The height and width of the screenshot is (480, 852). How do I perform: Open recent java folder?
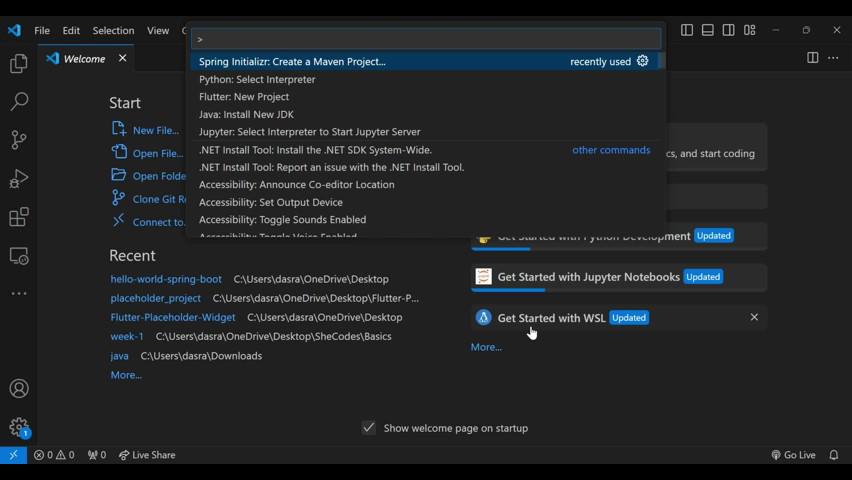(120, 356)
